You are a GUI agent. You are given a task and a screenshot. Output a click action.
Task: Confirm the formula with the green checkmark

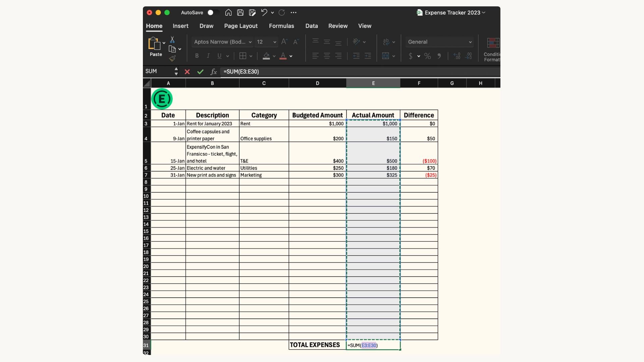click(200, 71)
